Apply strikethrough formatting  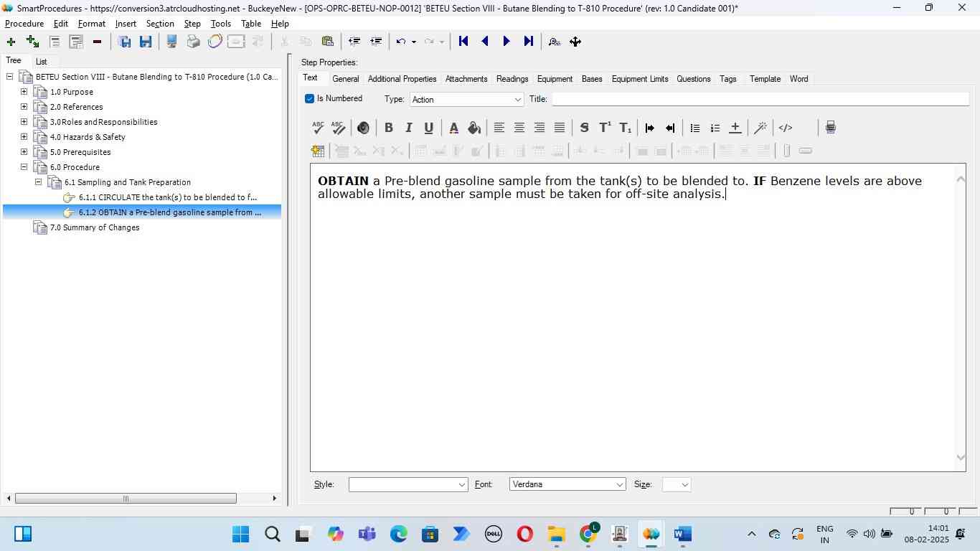[585, 128]
